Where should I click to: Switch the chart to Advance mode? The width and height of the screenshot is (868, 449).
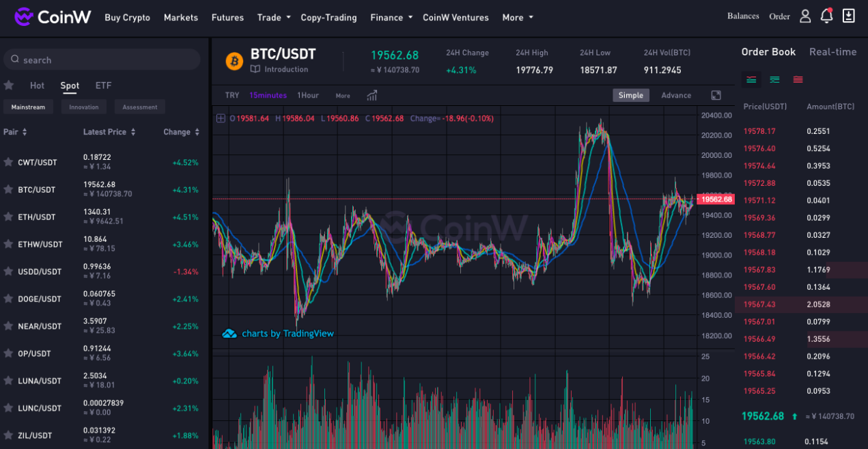coord(675,95)
